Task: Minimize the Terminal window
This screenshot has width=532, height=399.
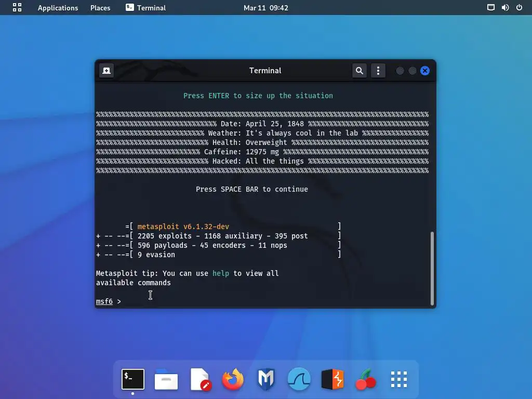Action: pos(400,71)
